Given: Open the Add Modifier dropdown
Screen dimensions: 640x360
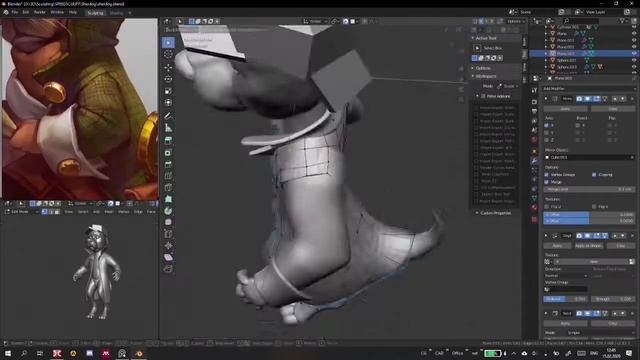Looking at the screenshot, I should coord(589,89).
